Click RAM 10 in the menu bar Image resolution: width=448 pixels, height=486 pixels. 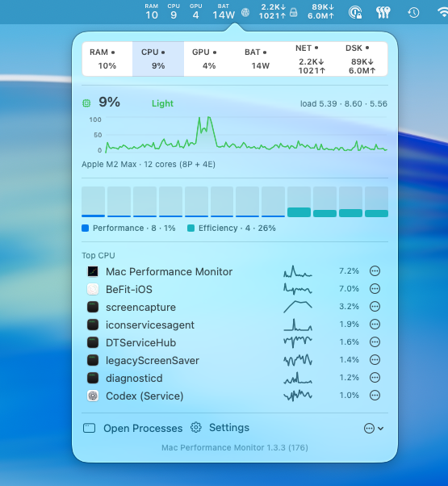[152, 12]
